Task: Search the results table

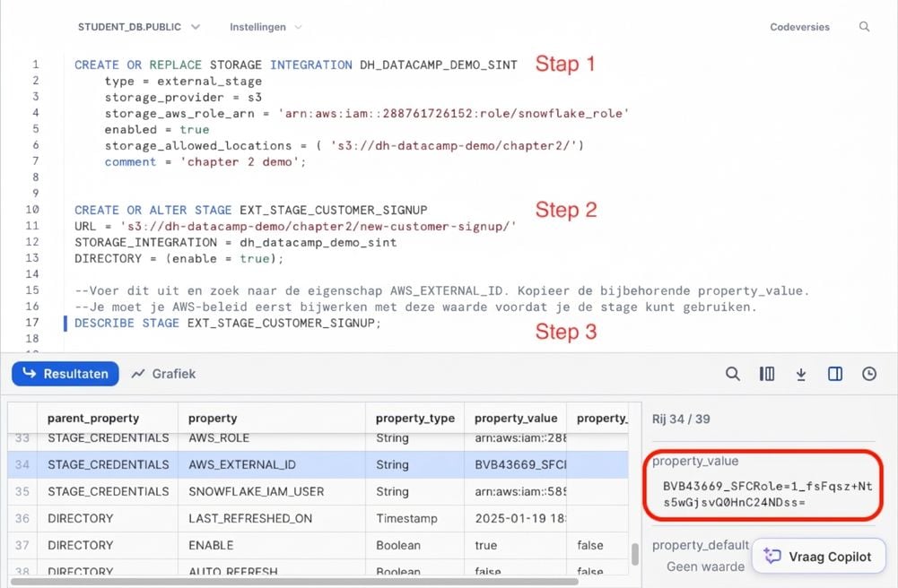Action: pos(733,374)
